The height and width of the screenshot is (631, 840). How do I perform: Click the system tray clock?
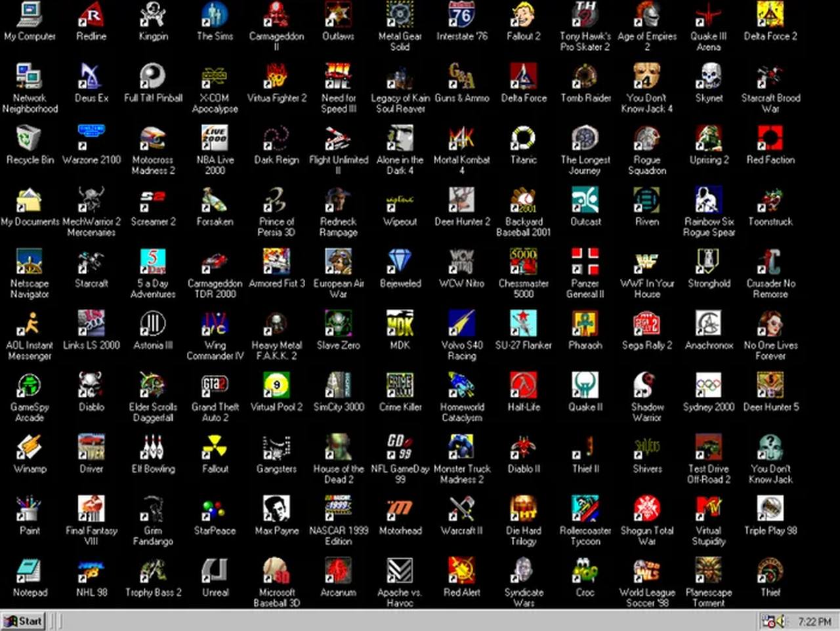tap(814, 621)
